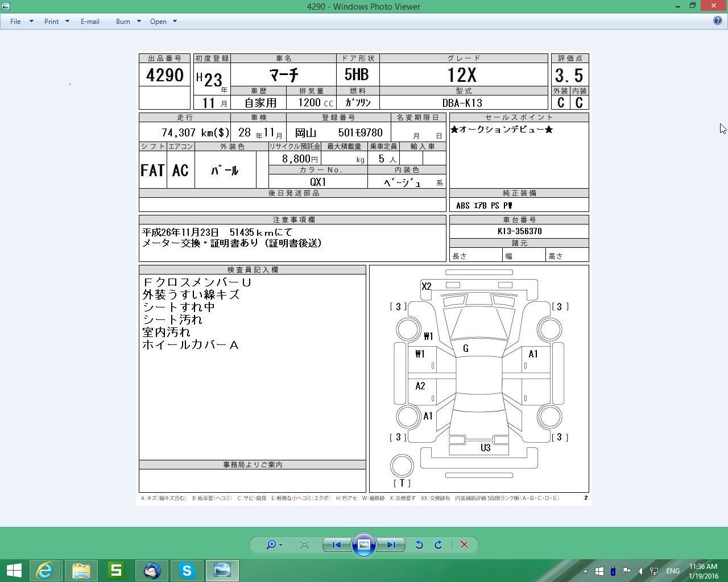The width and height of the screenshot is (728, 582).
Task: Rotate image clockwise
Action: (439, 544)
